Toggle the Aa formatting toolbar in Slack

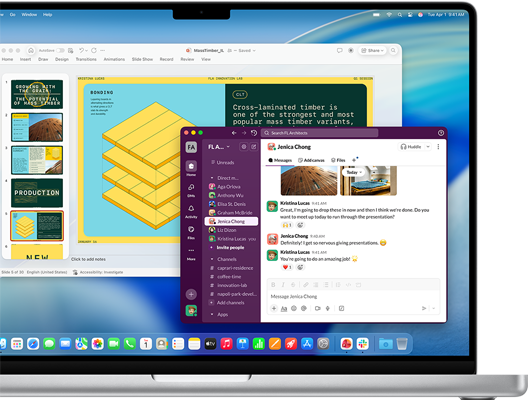(x=284, y=308)
